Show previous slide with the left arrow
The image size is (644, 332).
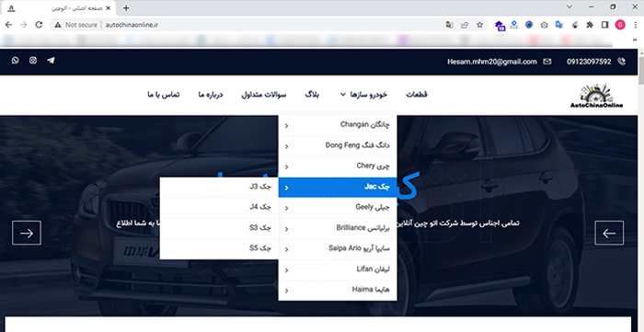[609, 233]
